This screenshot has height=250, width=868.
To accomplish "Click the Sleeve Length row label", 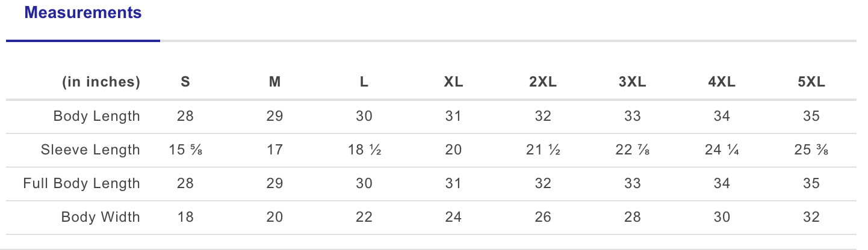I will pos(90,150).
